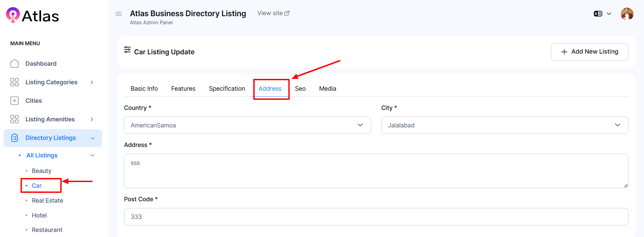Image resolution: width=644 pixels, height=237 pixels.
Task: Click the Listing Amenities grid icon
Action: [14, 119]
